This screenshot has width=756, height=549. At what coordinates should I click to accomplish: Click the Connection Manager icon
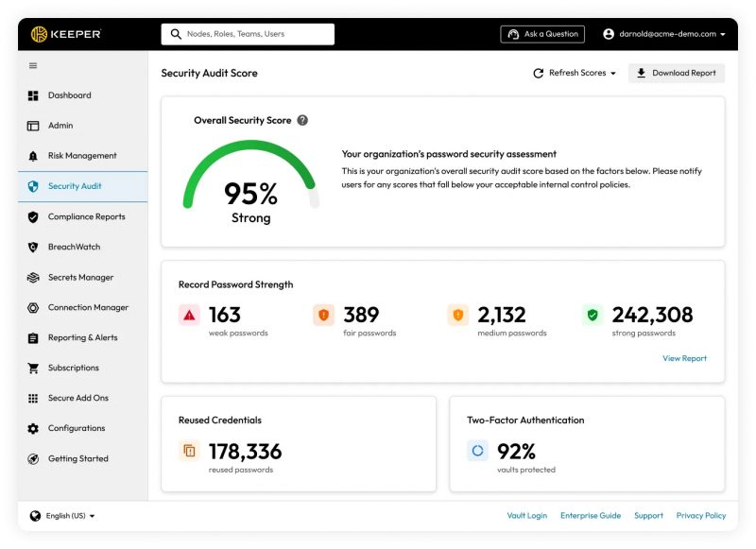pos(33,307)
